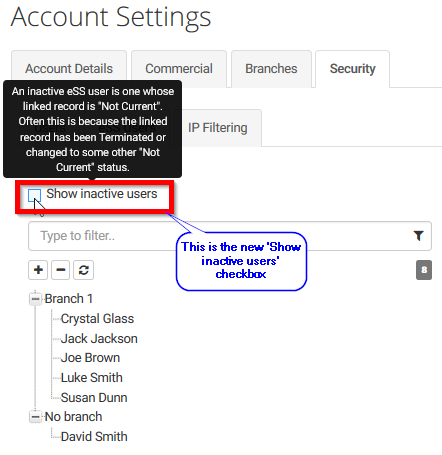The width and height of the screenshot is (442, 455).
Task: Open the IP Filtering sub-tab
Action: pos(218,128)
